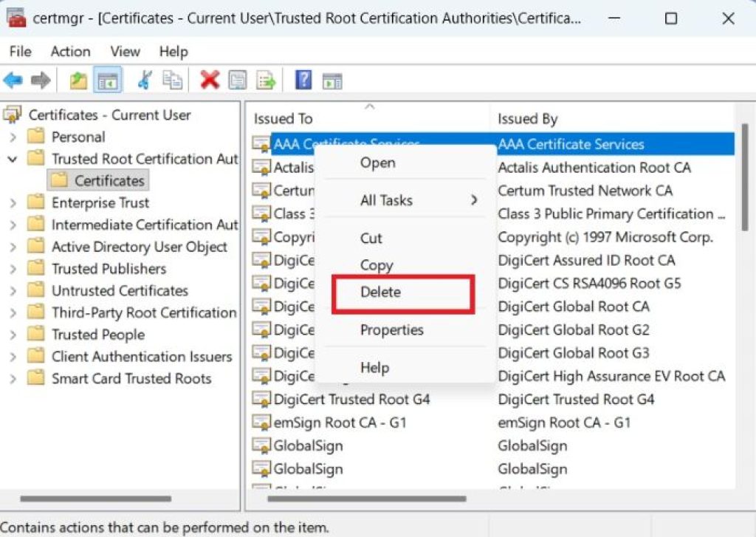Click the folder icon next to Trusted People
The image size is (756, 537).
click(35, 335)
